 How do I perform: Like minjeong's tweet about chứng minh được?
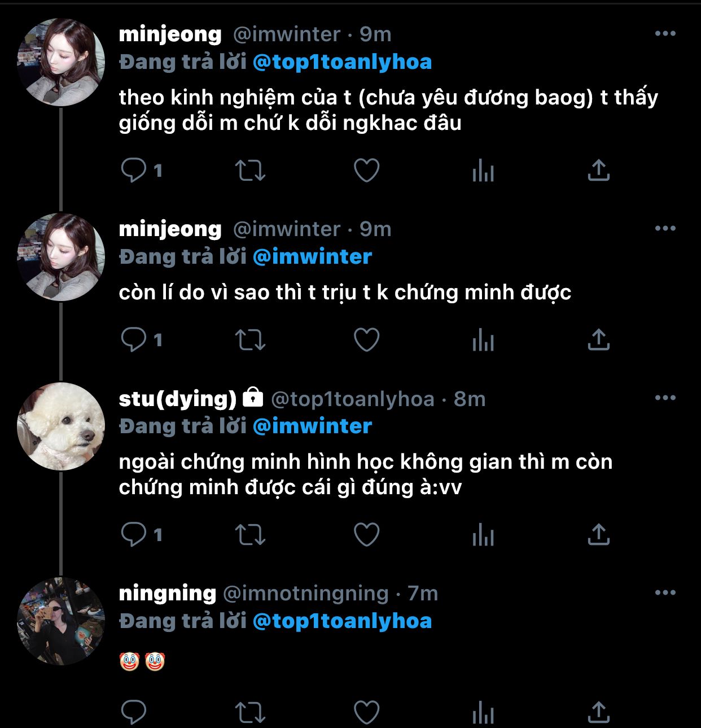point(366,340)
